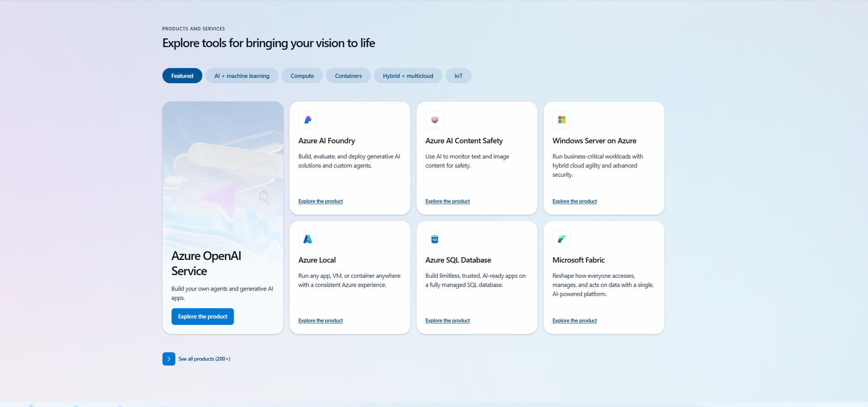Click the Azure OpenAI Service card image
The height and width of the screenshot is (407, 868).
click(x=222, y=176)
